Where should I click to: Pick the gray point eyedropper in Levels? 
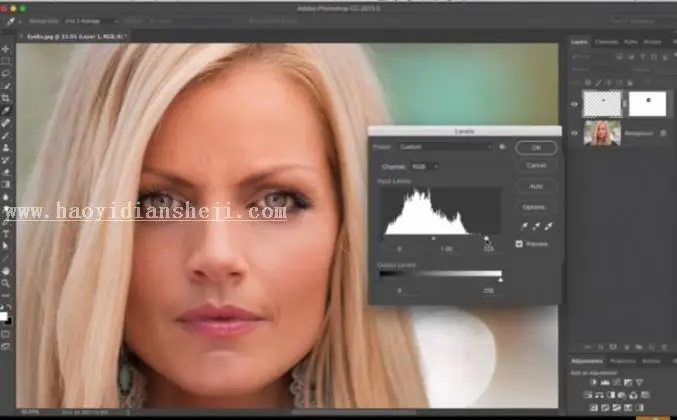point(536,226)
